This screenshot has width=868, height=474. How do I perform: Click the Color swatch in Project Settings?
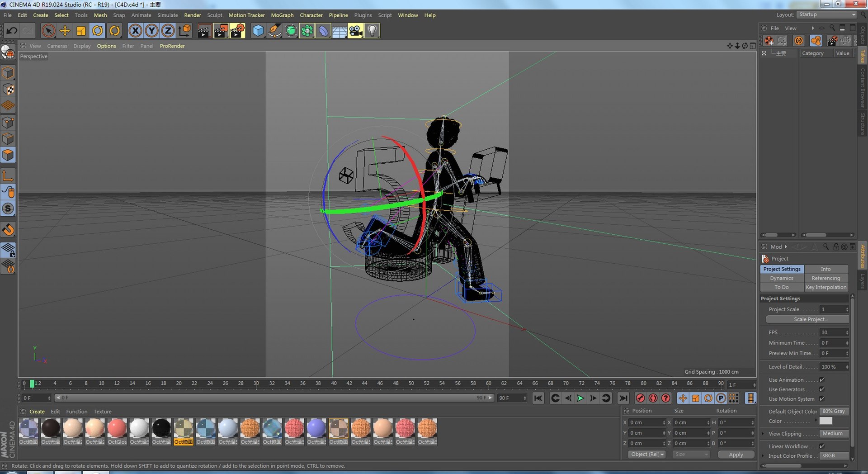826,421
